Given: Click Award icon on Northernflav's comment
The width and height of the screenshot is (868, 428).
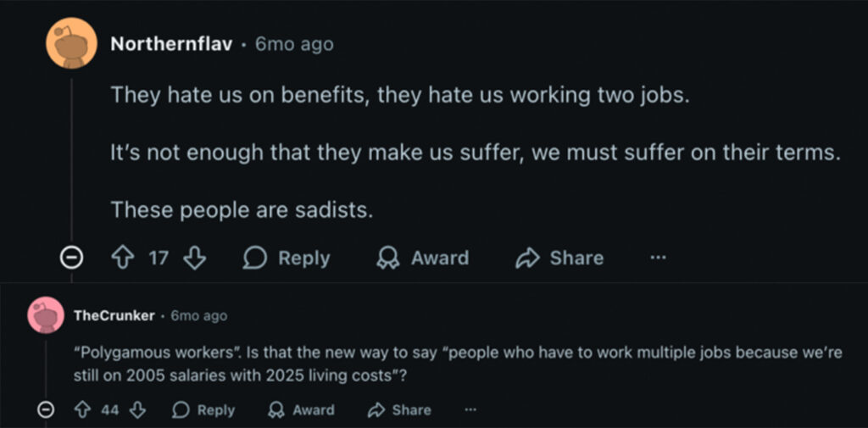Looking at the screenshot, I should point(388,258).
